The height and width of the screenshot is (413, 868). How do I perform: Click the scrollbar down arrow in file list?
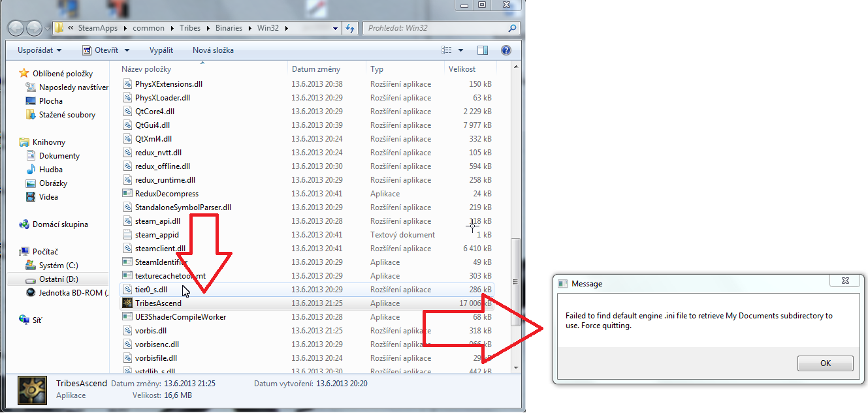tap(515, 367)
